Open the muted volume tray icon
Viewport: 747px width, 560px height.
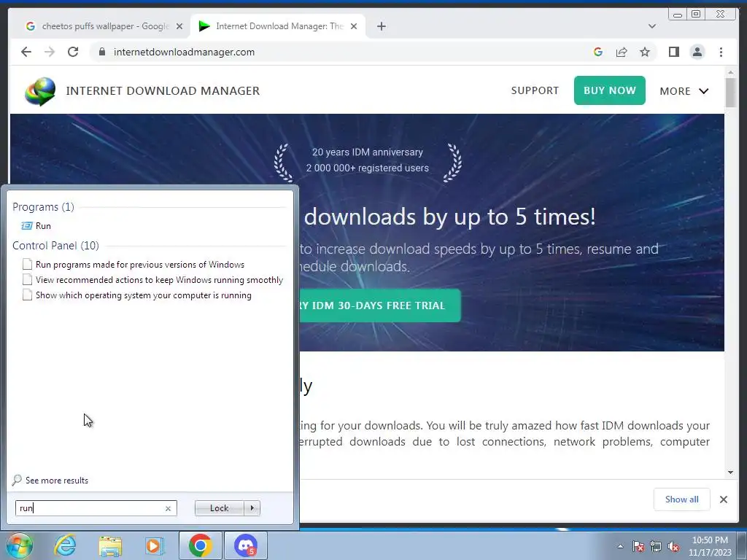coord(673,547)
